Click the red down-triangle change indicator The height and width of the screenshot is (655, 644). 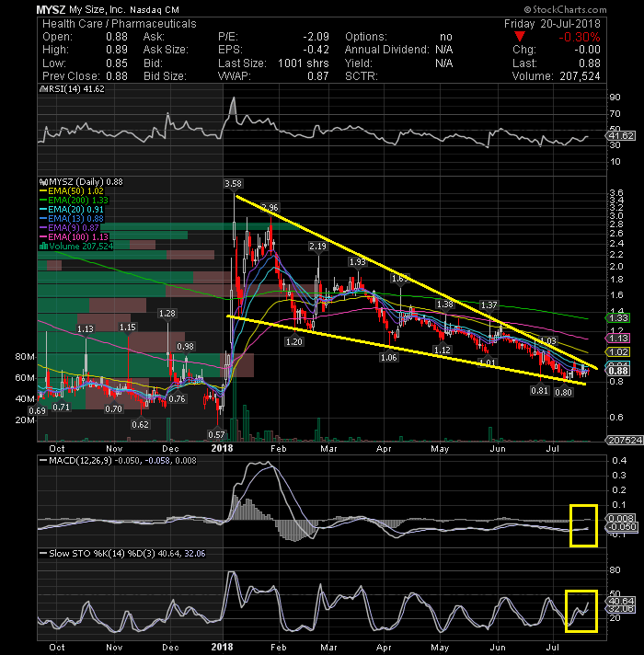520,37
